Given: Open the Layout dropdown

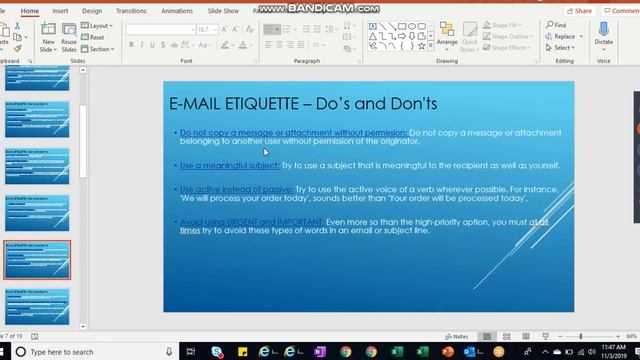Looking at the screenshot, I should click(96, 26).
